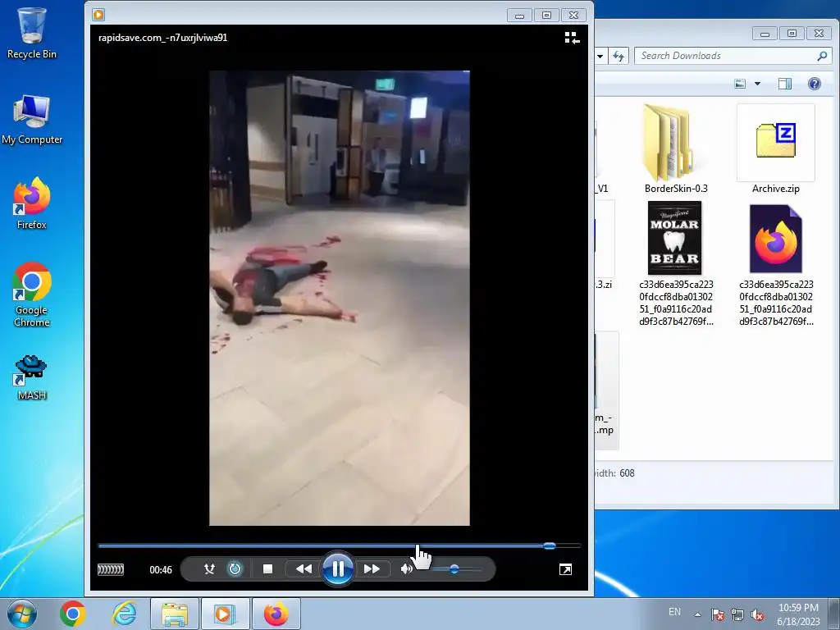840x630 pixels.
Task: Click the elapsed time 00:46
Action: click(161, 570)
